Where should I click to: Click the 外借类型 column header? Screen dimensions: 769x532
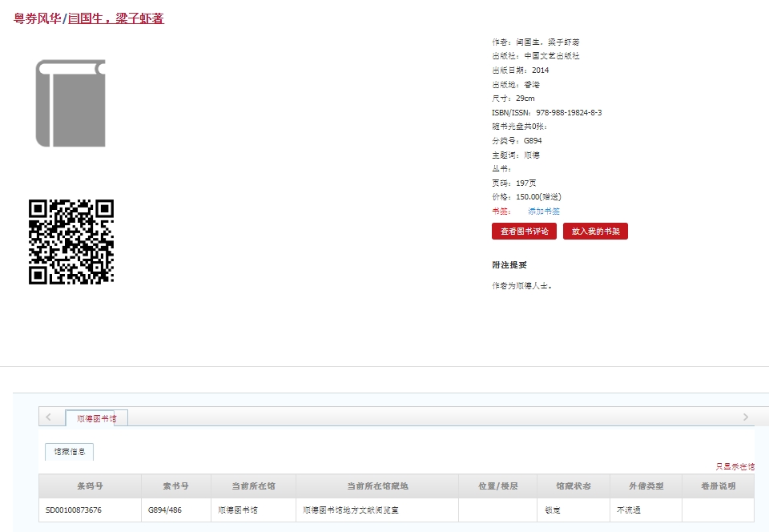646,486
